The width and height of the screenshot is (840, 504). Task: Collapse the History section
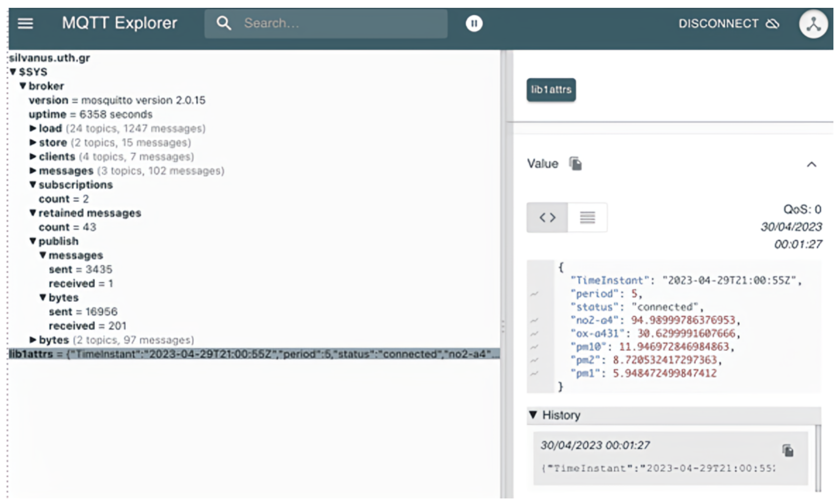pos(533,415)
